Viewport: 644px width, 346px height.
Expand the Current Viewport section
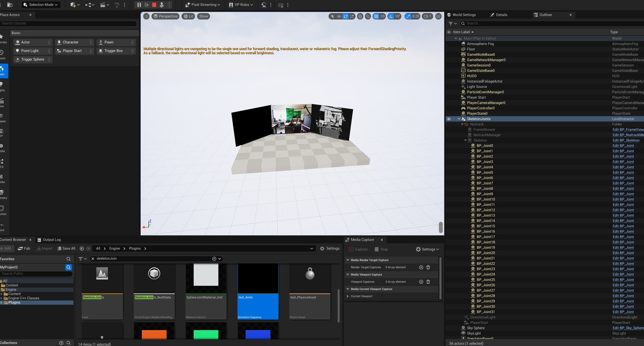click(347, 296)
